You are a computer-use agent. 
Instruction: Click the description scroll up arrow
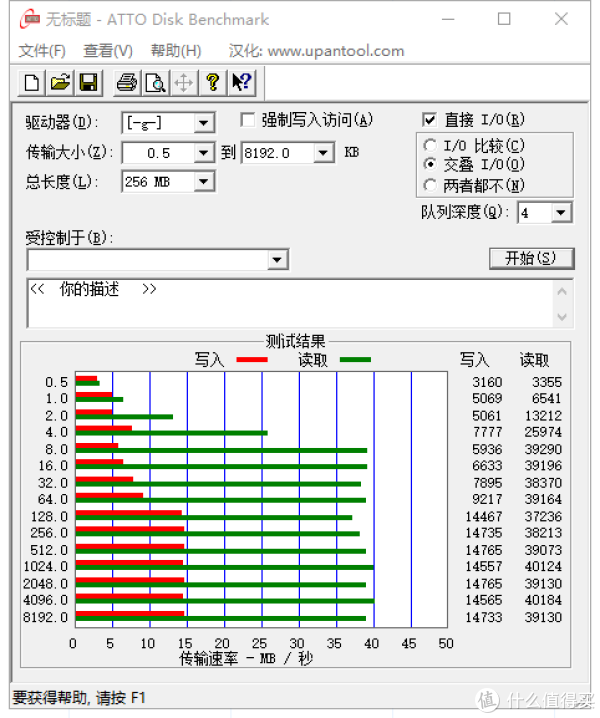coord(562,292)
